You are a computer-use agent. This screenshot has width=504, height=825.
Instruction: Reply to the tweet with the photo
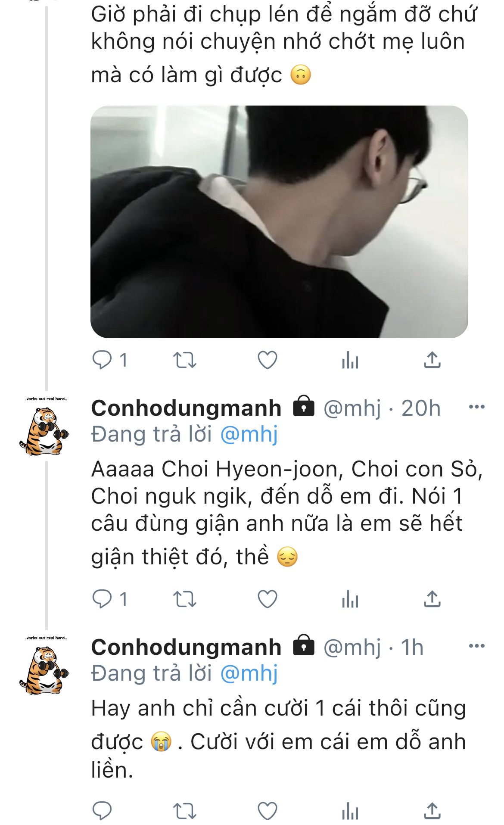pos(103,360)
